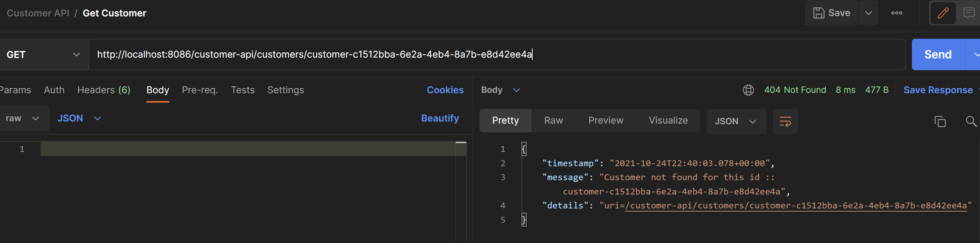This screenshot has width=980, height=243.
Task: Open the comments icon at top right
Action: pos(968,13)
